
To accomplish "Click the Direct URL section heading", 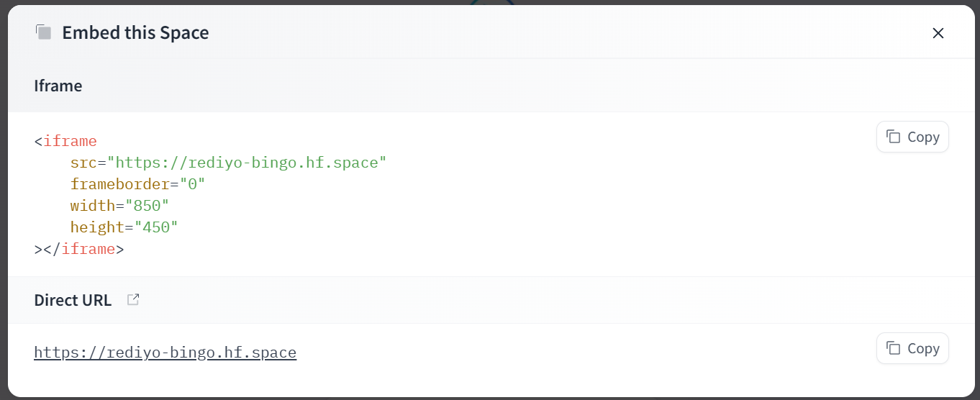I will click(73, 300).
